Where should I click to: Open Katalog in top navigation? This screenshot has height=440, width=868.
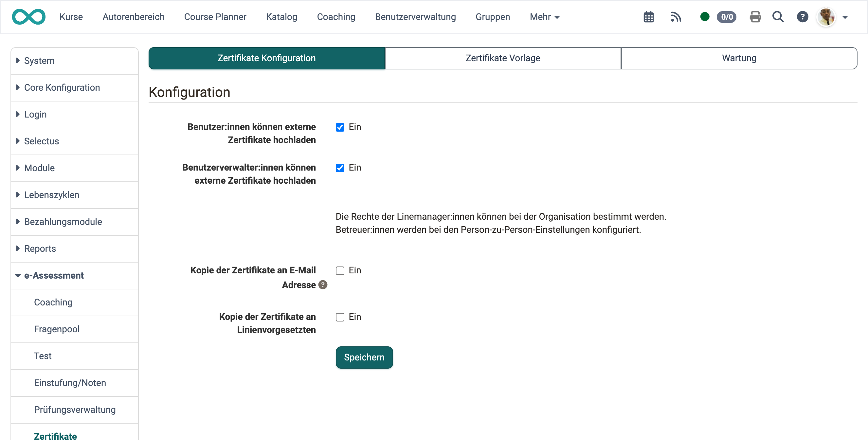coord(281,17)
